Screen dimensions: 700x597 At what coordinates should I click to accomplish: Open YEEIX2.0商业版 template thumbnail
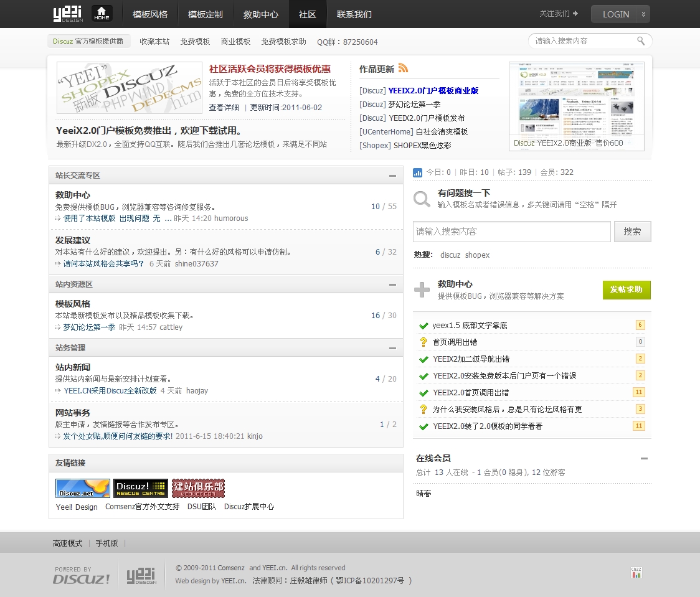click(576, 106)
